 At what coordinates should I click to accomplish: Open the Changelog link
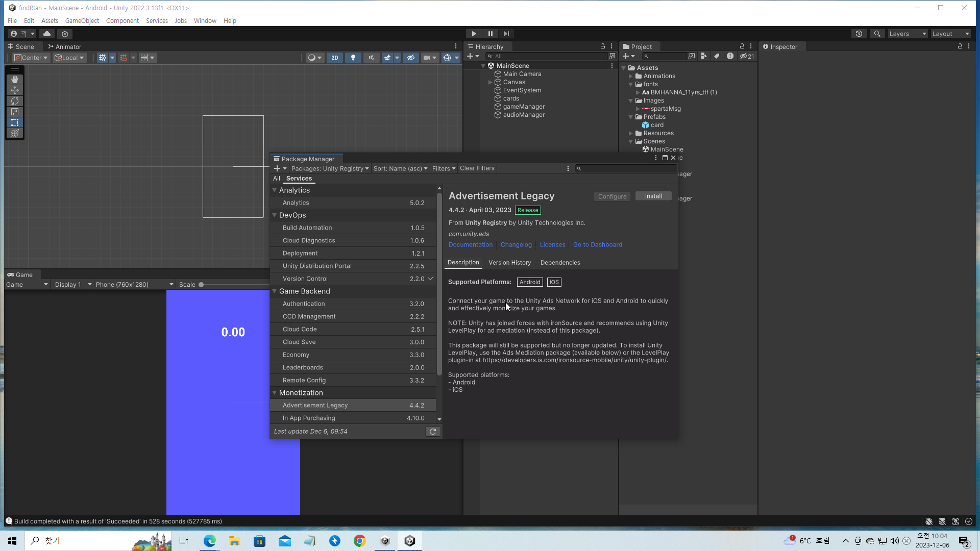click(516, 245)
